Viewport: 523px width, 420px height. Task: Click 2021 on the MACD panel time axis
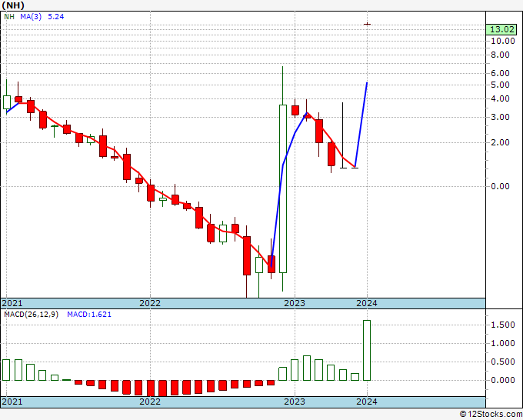(12, 402)
